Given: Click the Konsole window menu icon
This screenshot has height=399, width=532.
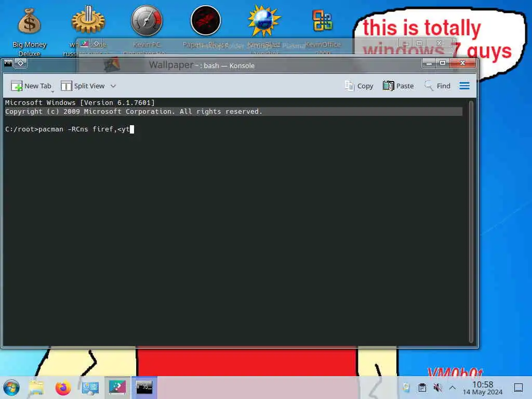Looking at the screenshot, I should click(8, 63).
